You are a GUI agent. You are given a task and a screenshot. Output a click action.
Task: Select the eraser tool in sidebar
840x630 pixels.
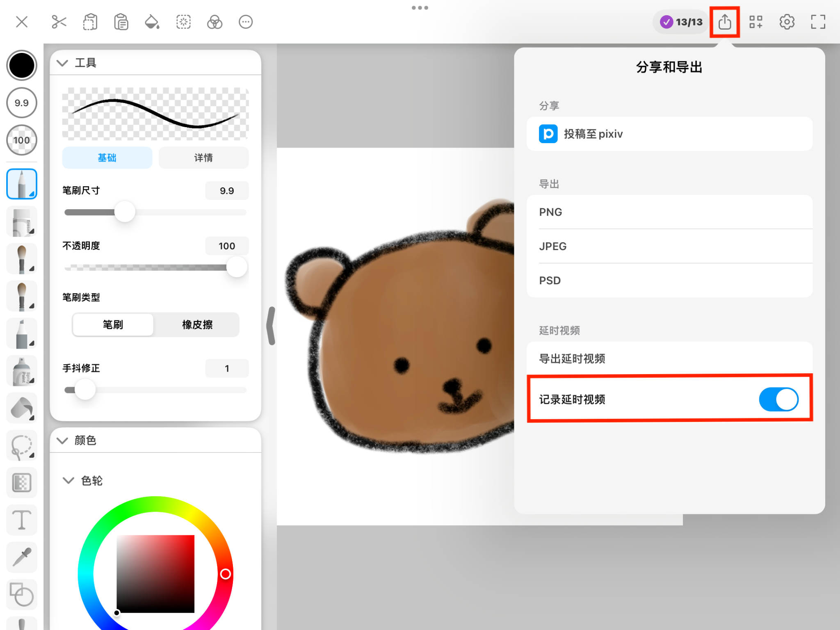(22, 222)
